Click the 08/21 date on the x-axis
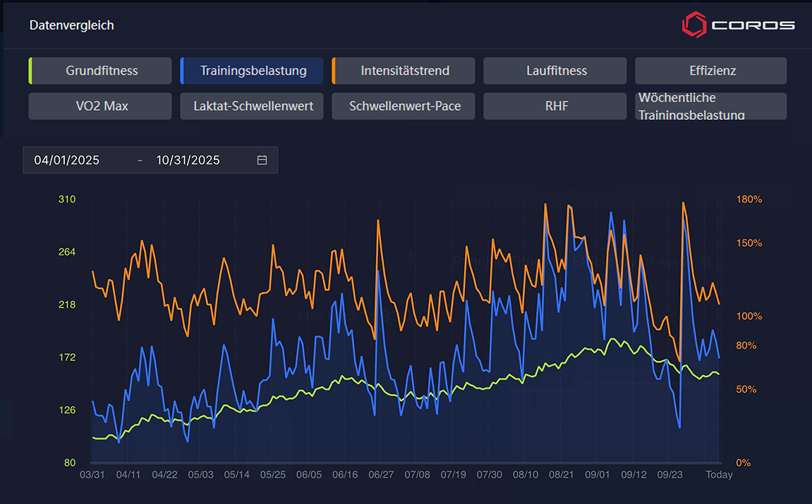Screen dimensions: 812x504 point(561,475)
